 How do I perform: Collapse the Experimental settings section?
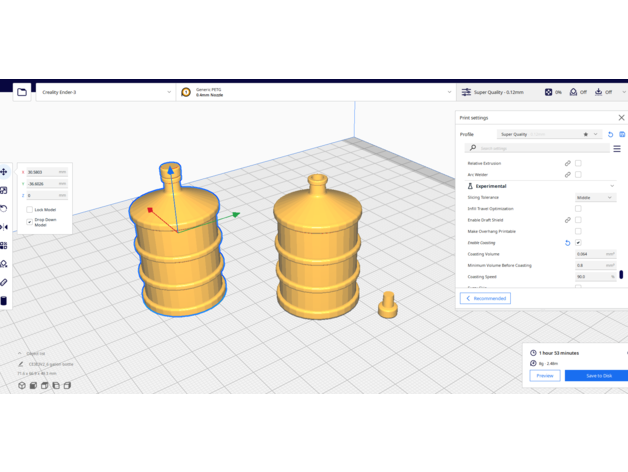[x=612, y=186]
